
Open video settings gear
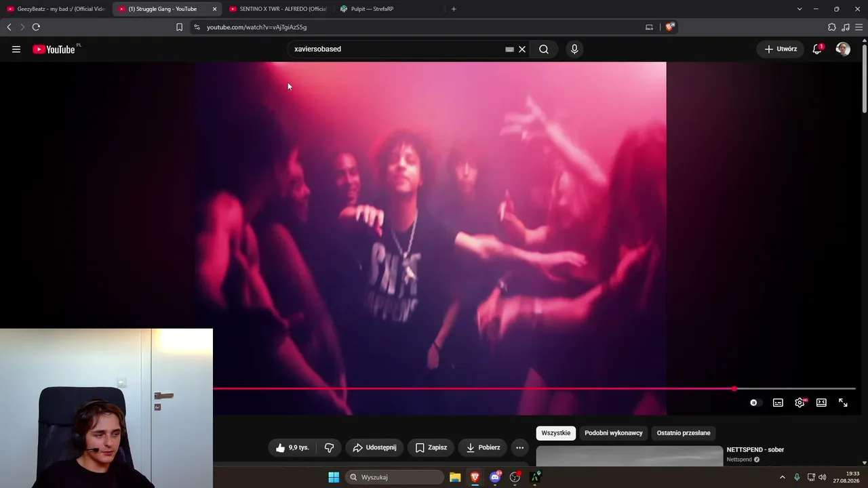click(800, 403)
